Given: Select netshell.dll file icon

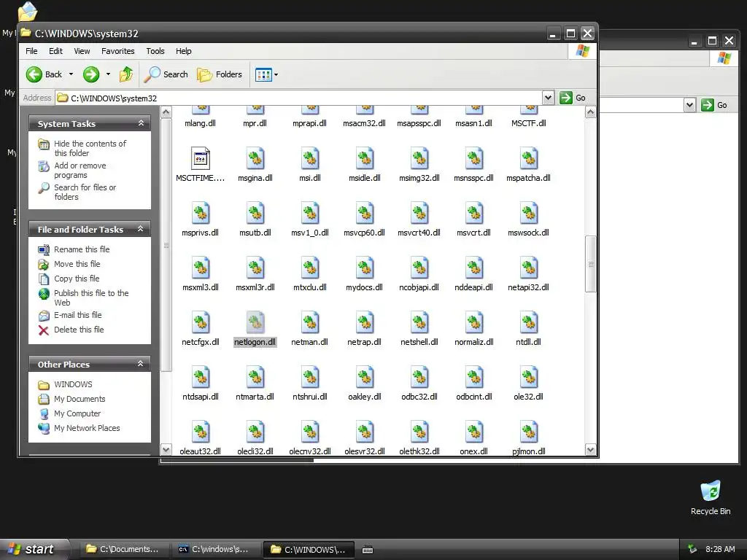Looking at the screenshot, I should 419,323.
